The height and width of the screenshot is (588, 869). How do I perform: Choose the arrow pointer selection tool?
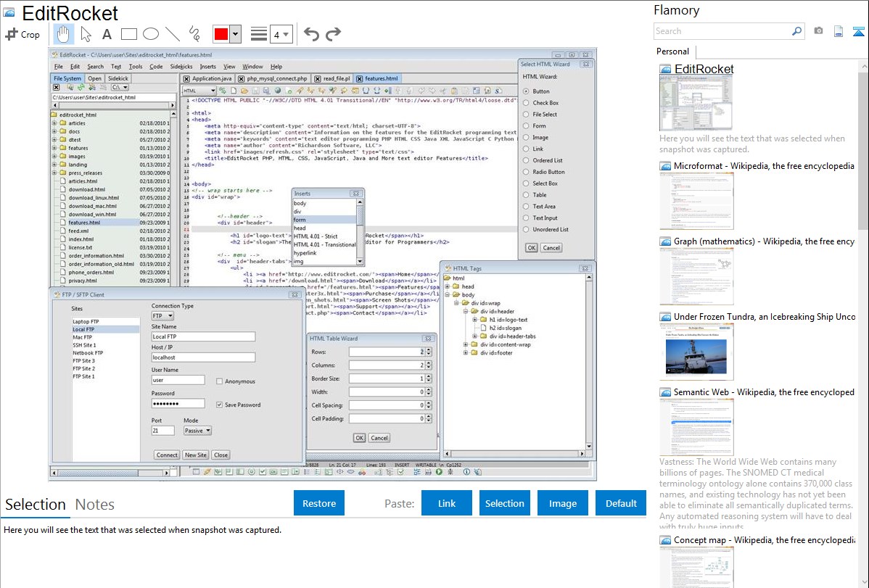click(x=86, y=34)
